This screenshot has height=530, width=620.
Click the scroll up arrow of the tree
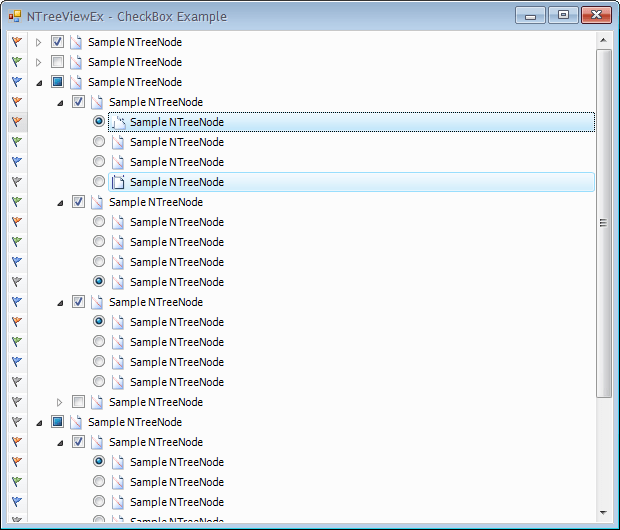coord(603,40)
